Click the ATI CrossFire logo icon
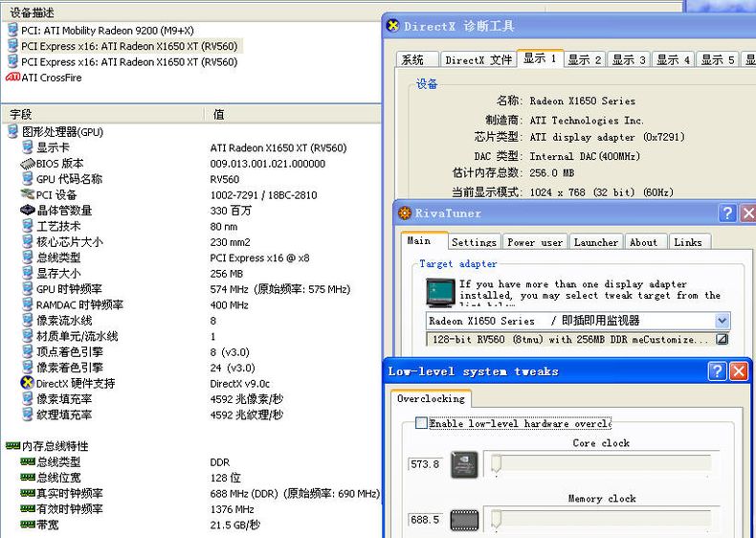 pyautogui.click(x=13, y=78)
